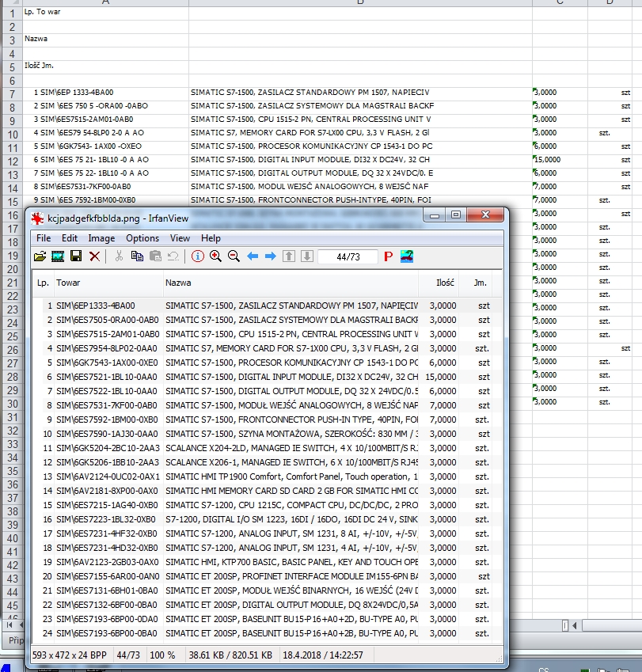This screenshot has height=672, width=642.
Task: Click the Next page down arrow icon
Action: (x=307, y=256)
